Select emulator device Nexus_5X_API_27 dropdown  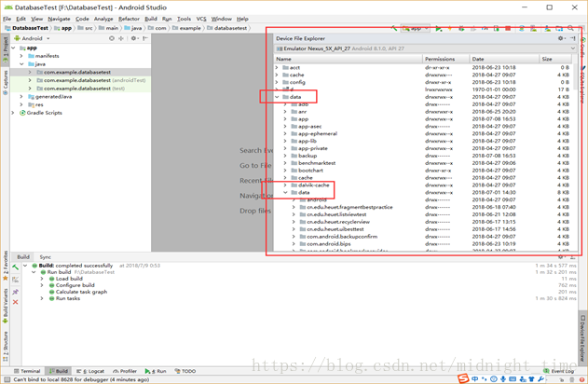point(426,48)
